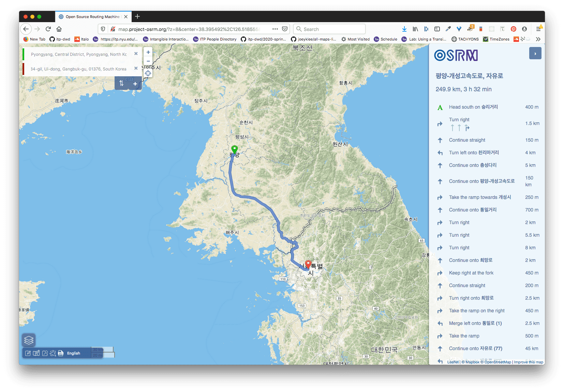Click the Pyongyang start location input field
564x392 pixels.
pos(79,54)
